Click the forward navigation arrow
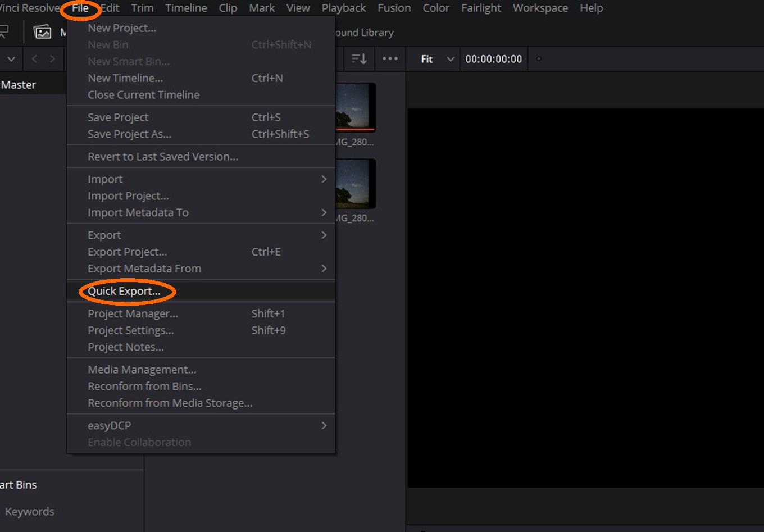The height and width of the screenshot is (532, 764). [x=52, y=59]
